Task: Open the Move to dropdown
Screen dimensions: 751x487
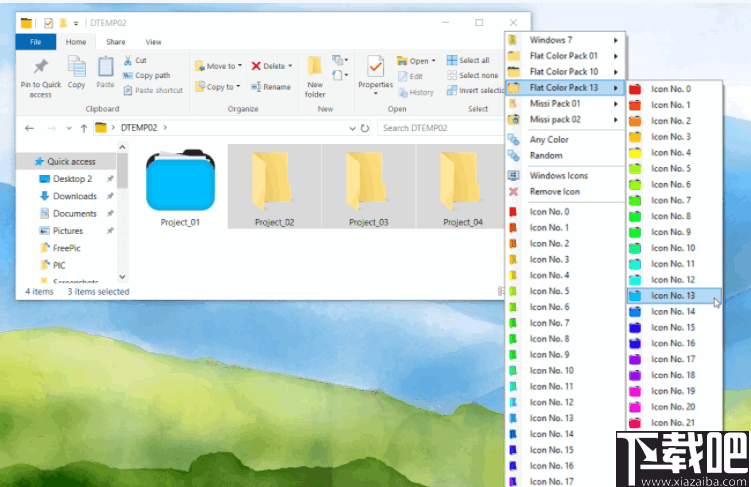Action: pos(218,66)
